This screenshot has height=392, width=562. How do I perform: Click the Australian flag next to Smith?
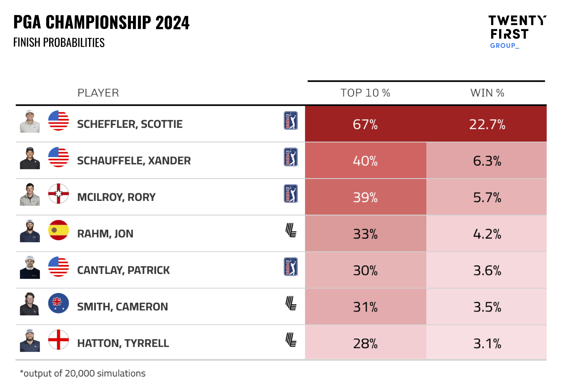coord(58,303)
